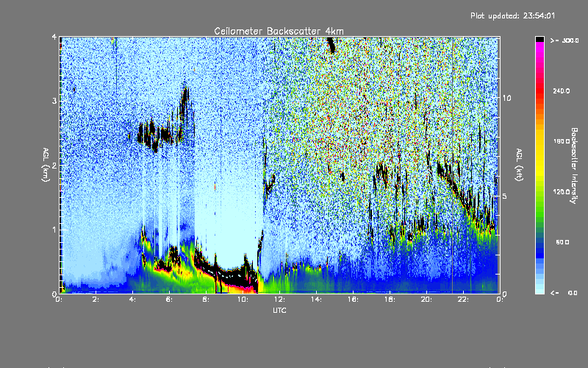Screen dimensions: 588x368
Task: Click the 'Backscatter Intensity' colorbar label
Action: coord(574,166)
